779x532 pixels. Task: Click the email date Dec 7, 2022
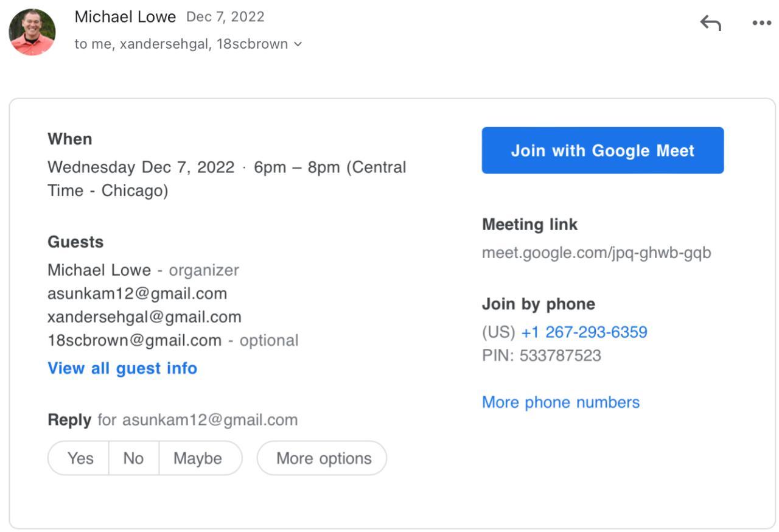click(x=225, y=17)
